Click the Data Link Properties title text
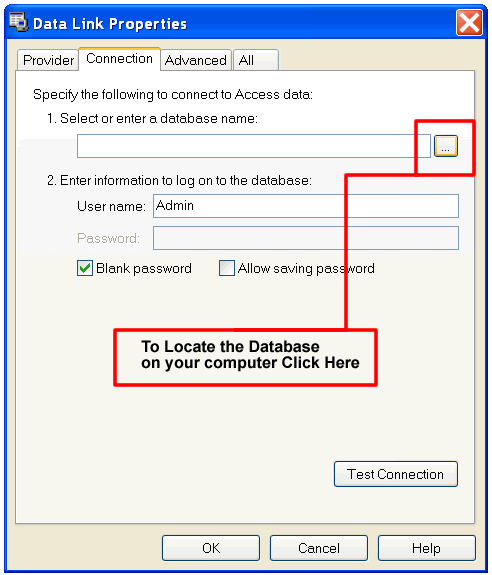 click(x=110, y=24)
